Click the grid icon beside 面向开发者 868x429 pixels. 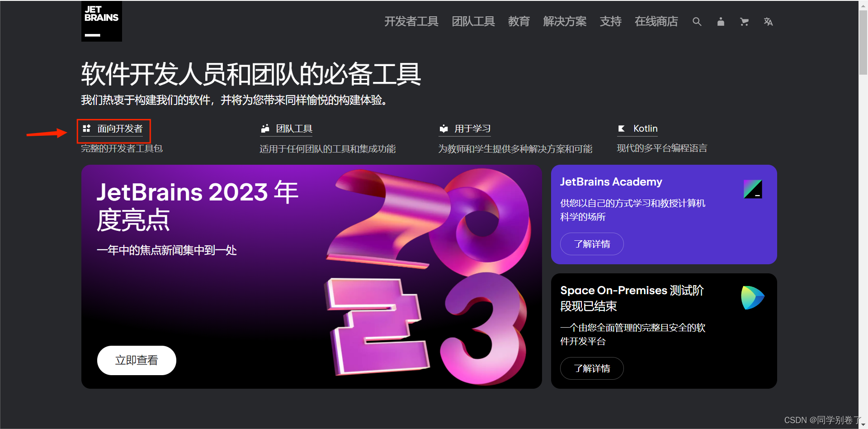(x=87, y=129)
